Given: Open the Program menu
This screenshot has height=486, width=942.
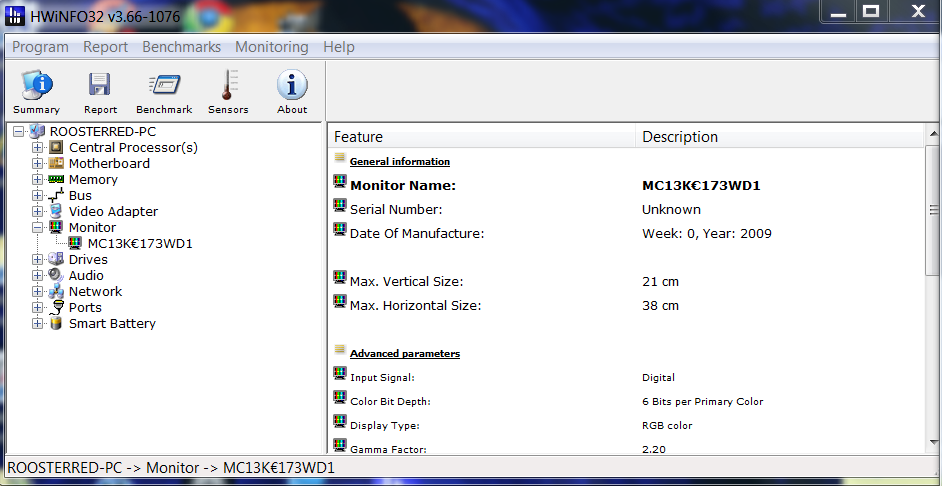Looking at the screenshot, I should click(x=40, y=47).
